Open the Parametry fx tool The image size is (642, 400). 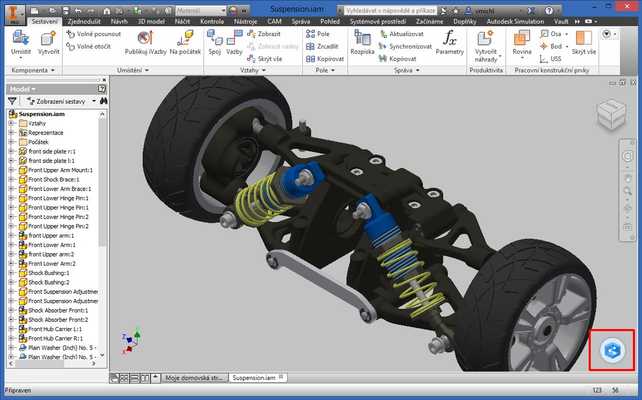[x=450, y=43]
